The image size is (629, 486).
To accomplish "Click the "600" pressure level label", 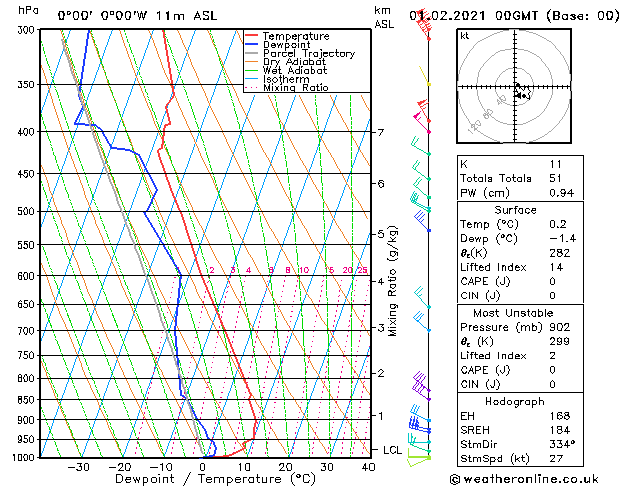I will point(28,276).
